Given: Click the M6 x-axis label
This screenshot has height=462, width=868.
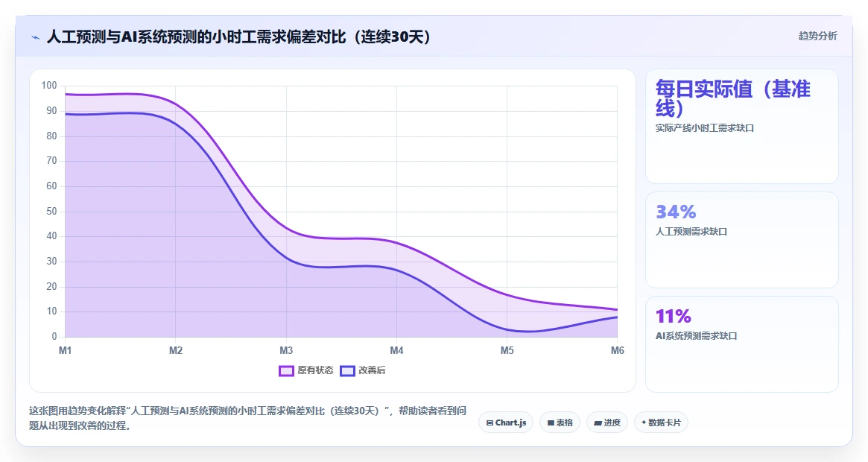Looking at the screenshot, I should [617, 351].
